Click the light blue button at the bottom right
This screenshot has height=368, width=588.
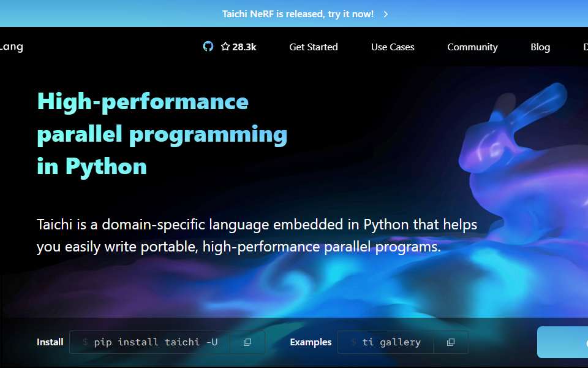[562, 342]
